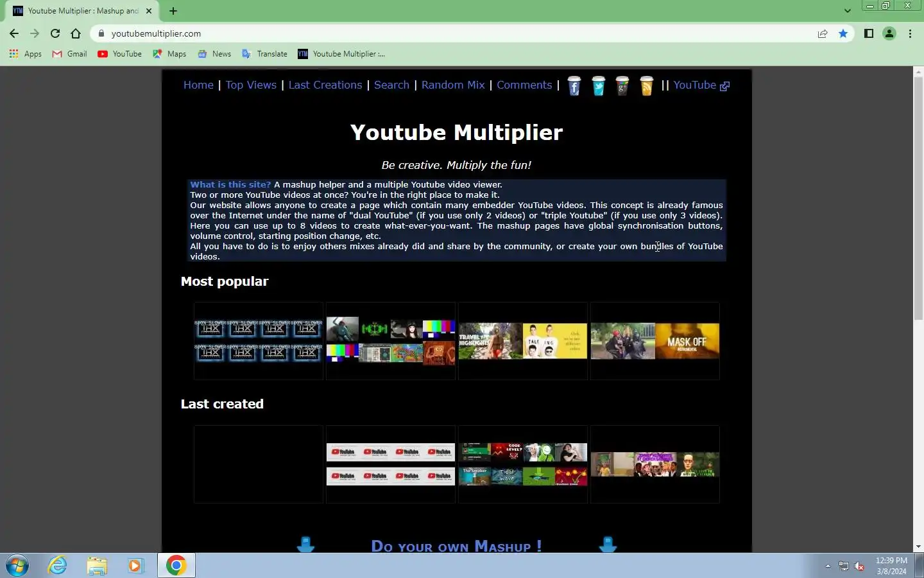View the site lock information
The image size is (924, 578).
point(101,33)
